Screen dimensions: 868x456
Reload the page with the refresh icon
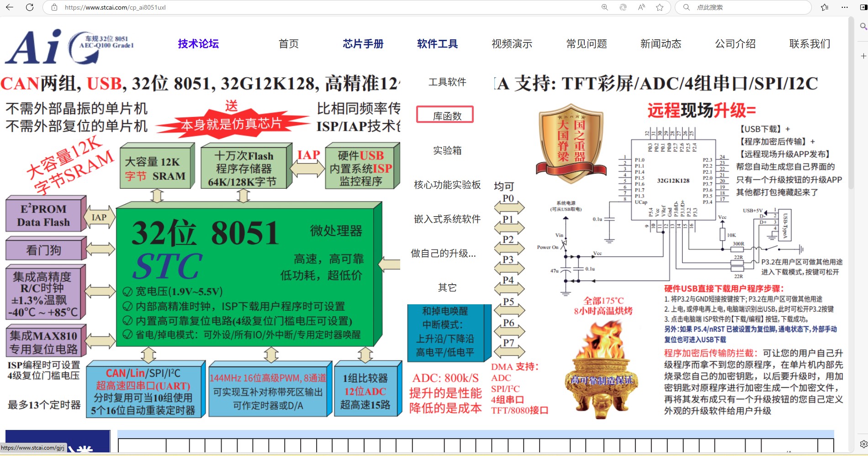tap(30, 7)
